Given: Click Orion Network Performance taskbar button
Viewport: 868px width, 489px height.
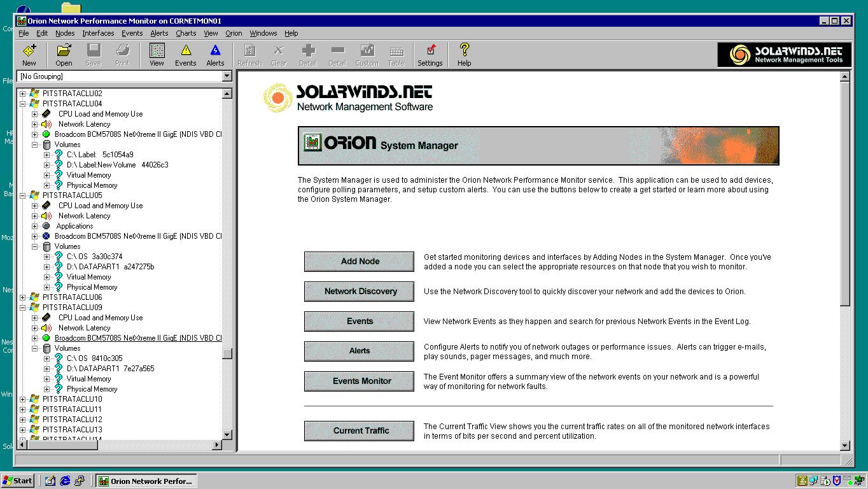Looking at the screenshot, I should pyautogui.click(x=146, y=481).
